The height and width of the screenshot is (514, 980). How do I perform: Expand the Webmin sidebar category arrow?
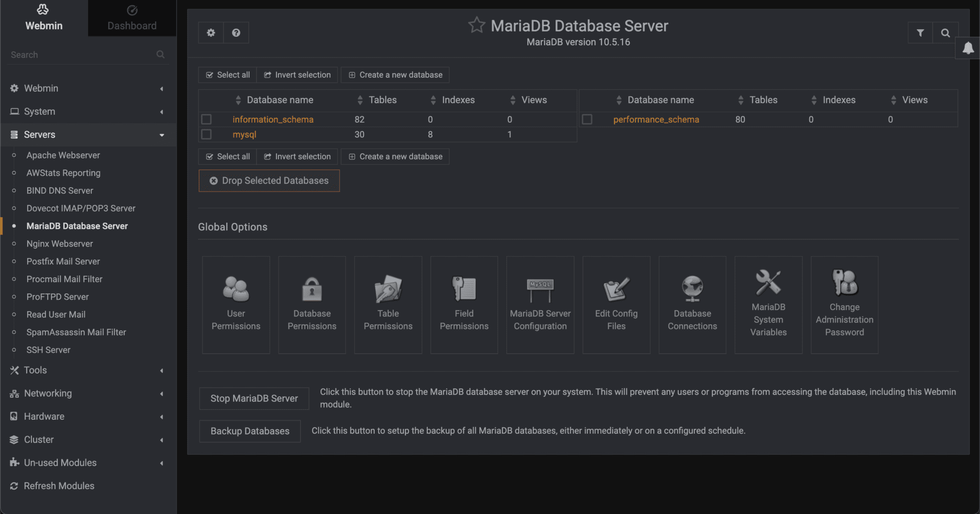click(x=162, y=89)
